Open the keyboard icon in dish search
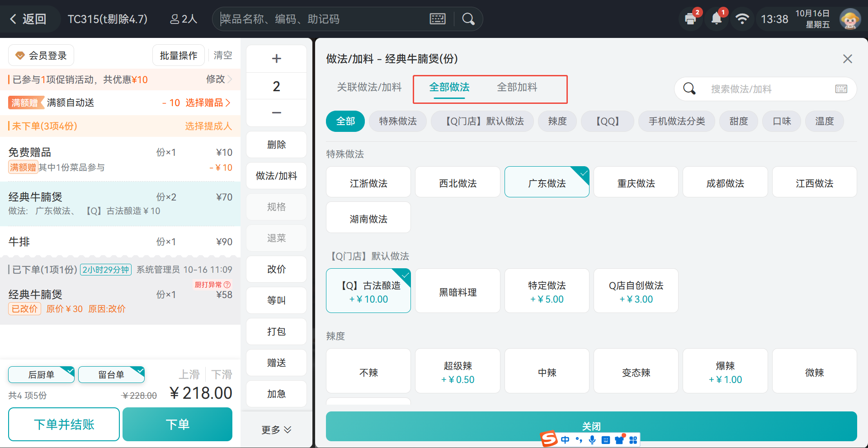This screenshot has width=868, height=448. tap(438, 19)
